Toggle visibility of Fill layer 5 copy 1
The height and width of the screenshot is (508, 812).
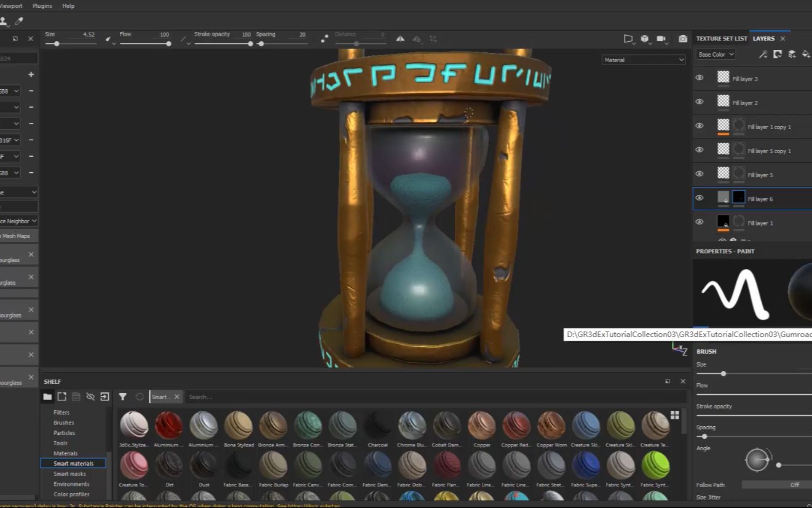tap(699, 149)
